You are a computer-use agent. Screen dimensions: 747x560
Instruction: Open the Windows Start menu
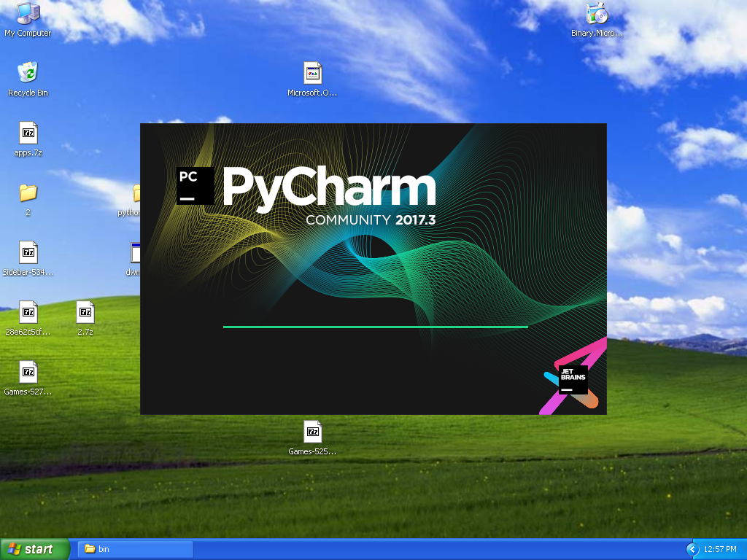pos(35,549)
